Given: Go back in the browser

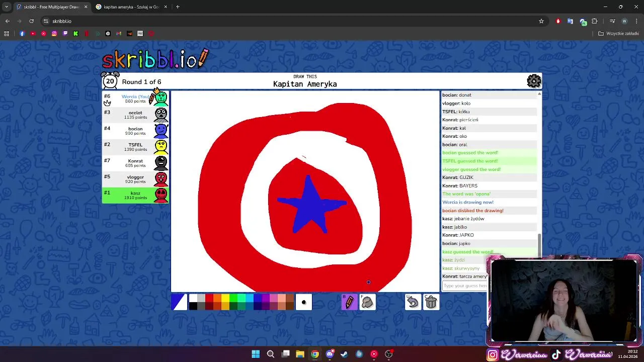Looking at the screenshot, I should click(x=7, y=21).
